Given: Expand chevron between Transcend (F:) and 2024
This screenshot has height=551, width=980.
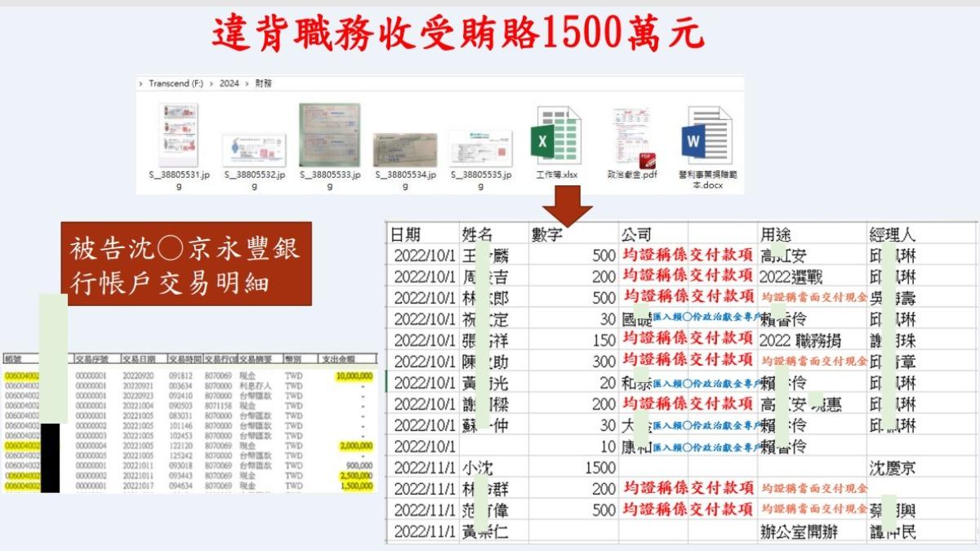Looking at the screenshot, I should [x=211, y=83].
